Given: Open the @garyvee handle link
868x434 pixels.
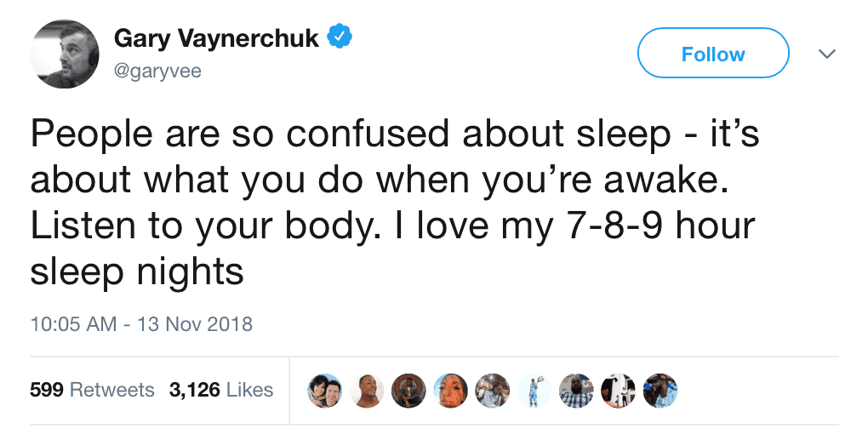Looking at the screenshot, I should pos(157,71).
